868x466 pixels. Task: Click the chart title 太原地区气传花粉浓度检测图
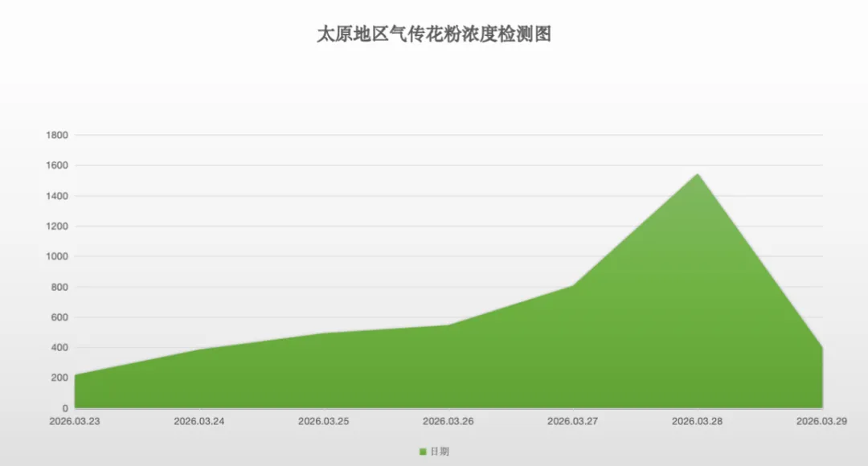pos(434,35)
